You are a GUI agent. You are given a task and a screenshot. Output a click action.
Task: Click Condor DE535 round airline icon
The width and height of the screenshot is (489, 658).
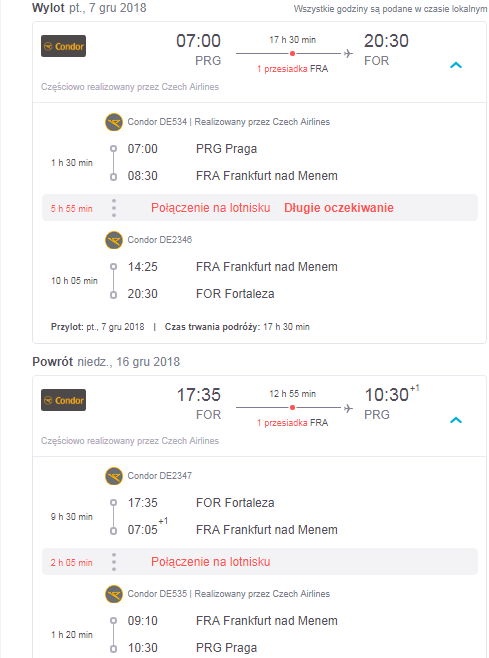point(114,594)
